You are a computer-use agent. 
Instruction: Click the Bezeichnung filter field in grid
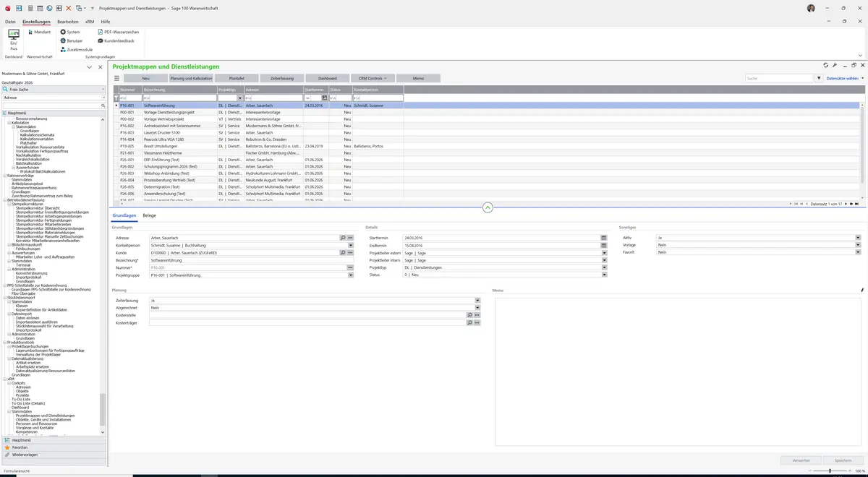point(179,98)
